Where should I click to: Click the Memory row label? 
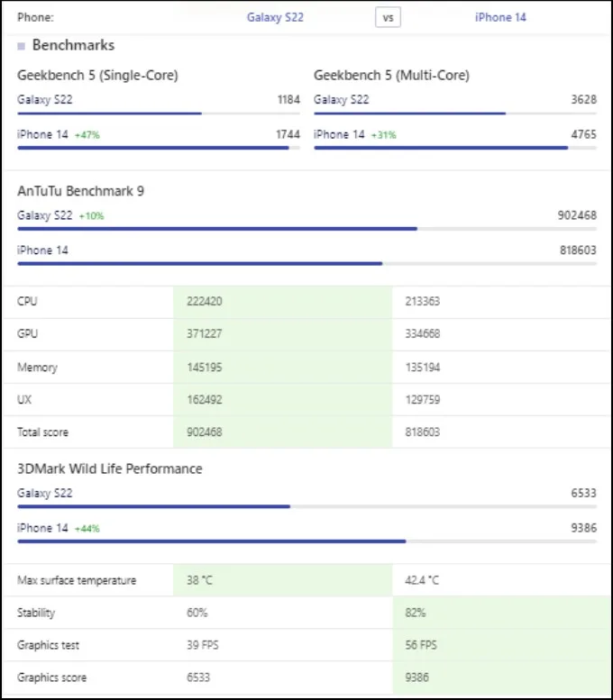[38, 368]
